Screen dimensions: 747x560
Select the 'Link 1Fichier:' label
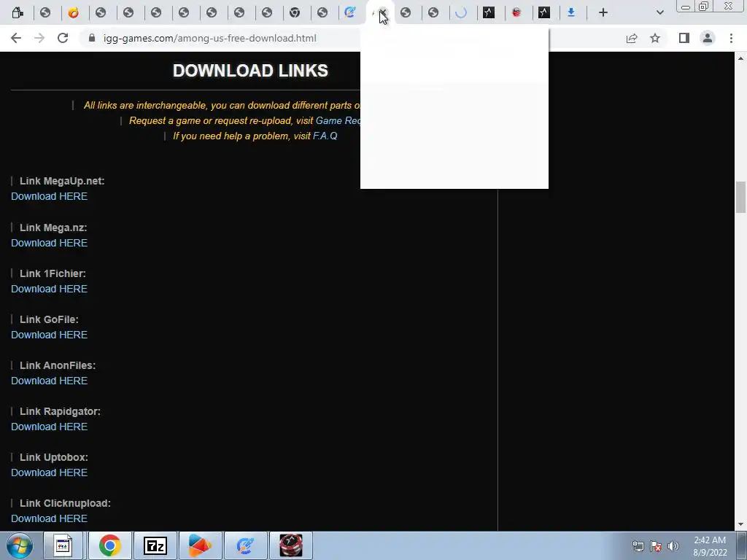[53, 274]
